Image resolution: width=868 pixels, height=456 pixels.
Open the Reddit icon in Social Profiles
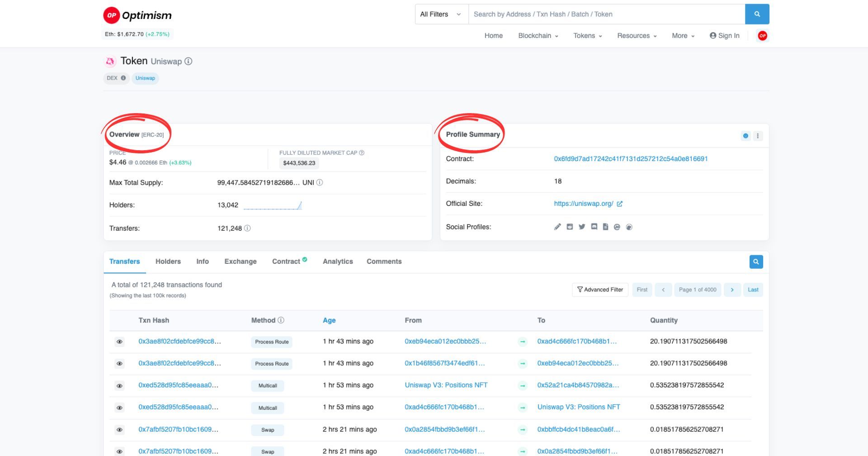(570, 227)
